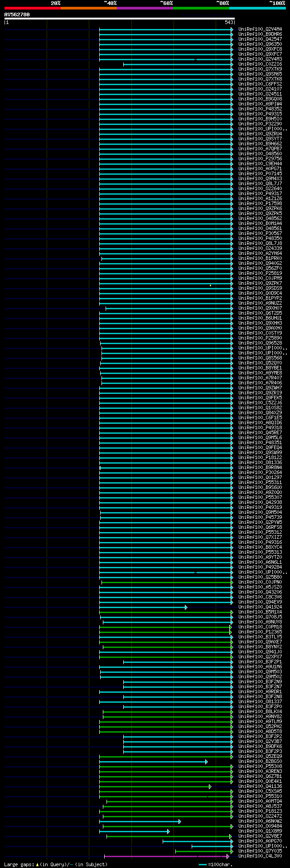Select label UniRef100_Q0D9C4

coord(260,293)
